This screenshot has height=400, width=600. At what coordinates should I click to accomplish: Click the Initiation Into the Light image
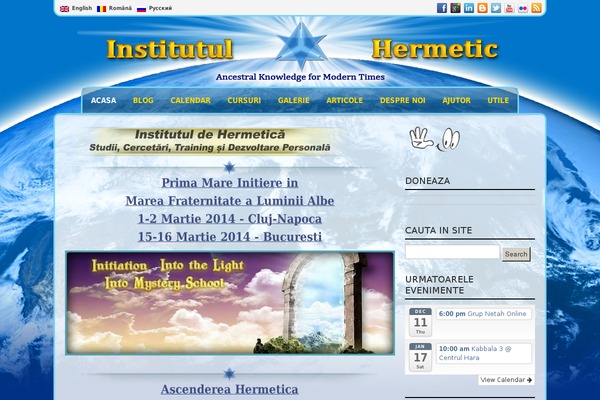tap(230, 303)
